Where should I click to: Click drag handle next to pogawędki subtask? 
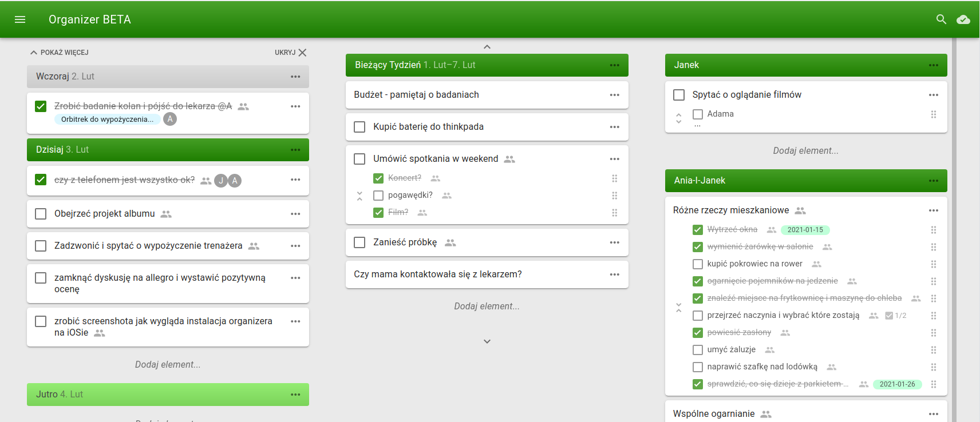(614, 196)
